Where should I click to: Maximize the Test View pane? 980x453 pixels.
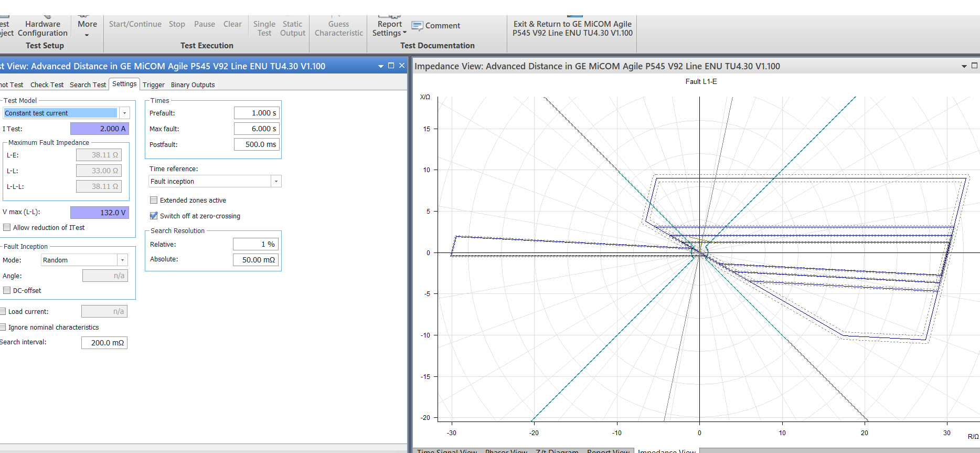(x=391, y=66)
